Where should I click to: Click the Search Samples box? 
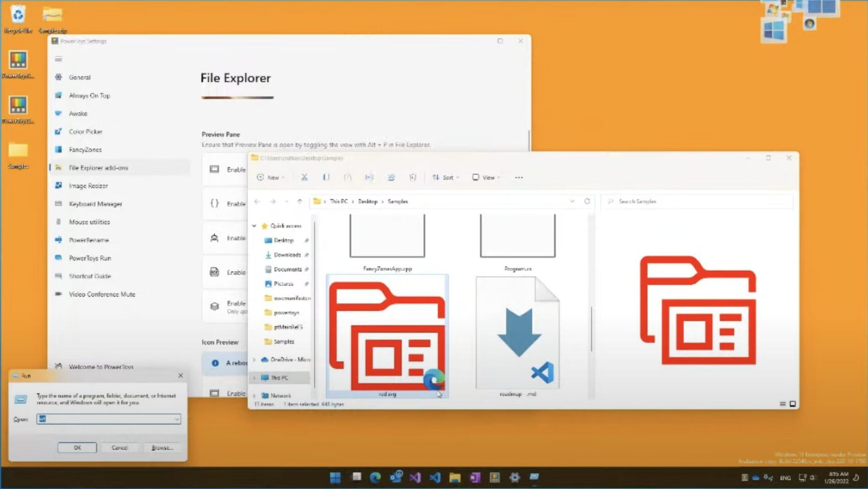click(696, 201)
